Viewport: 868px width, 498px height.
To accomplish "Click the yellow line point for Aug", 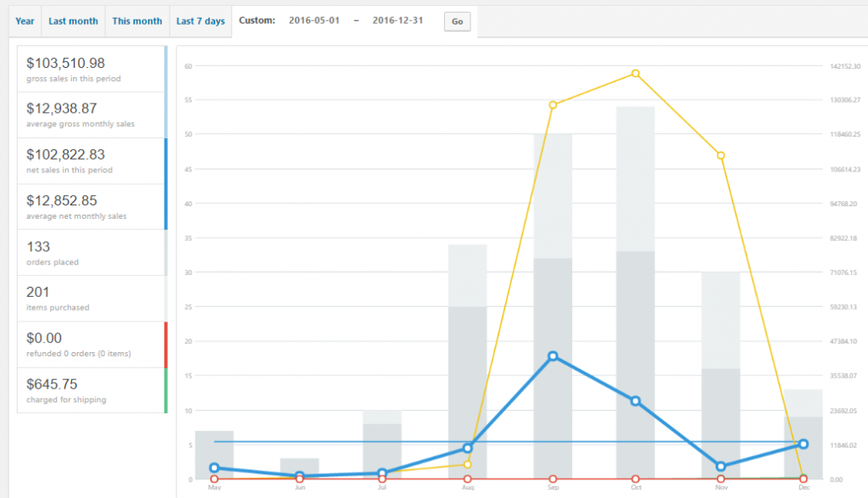I will [468, 464].
